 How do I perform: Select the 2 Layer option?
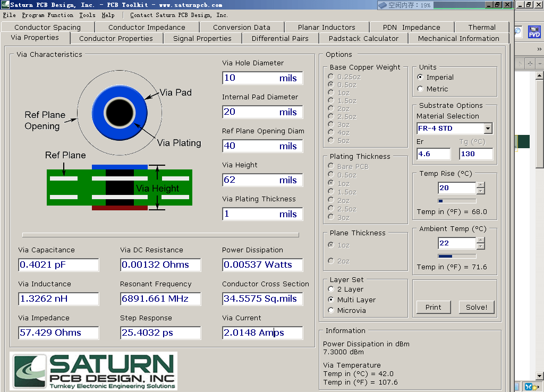(x=346, y=289)
